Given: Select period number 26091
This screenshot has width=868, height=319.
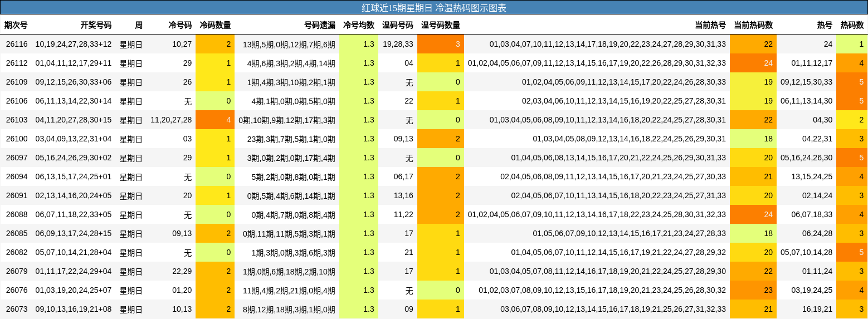Looking at the screenshot, I should 17,195.
